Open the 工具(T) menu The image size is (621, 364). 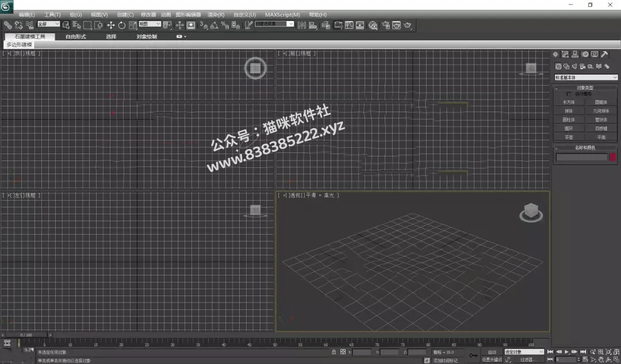tap(52, 14)
